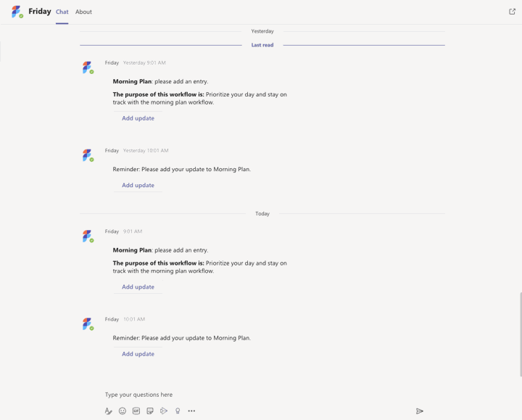Send the message with the arrow icon
This screenshot has height=420, width=522.
tap(420, 411)
